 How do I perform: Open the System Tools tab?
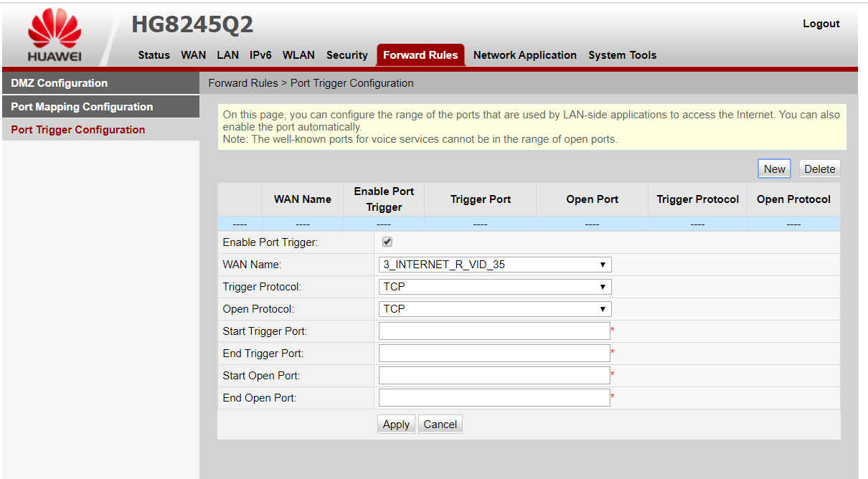[622, 55]
